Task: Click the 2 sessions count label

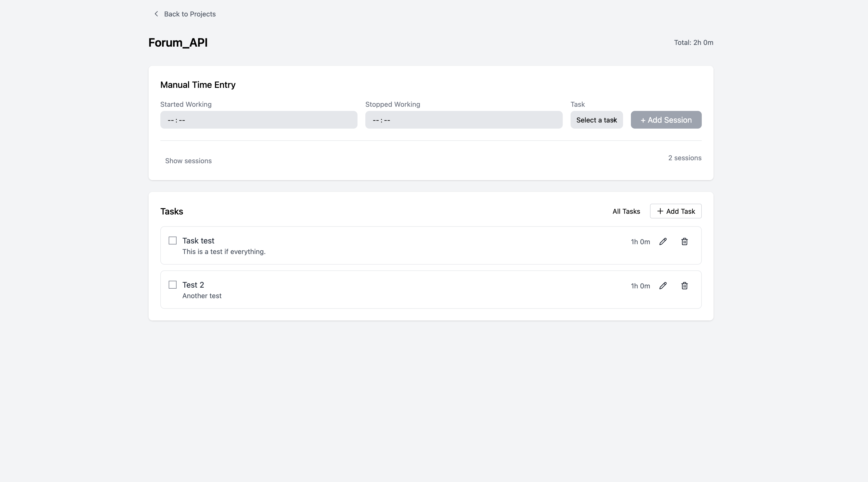Action: tap(685, 158)
